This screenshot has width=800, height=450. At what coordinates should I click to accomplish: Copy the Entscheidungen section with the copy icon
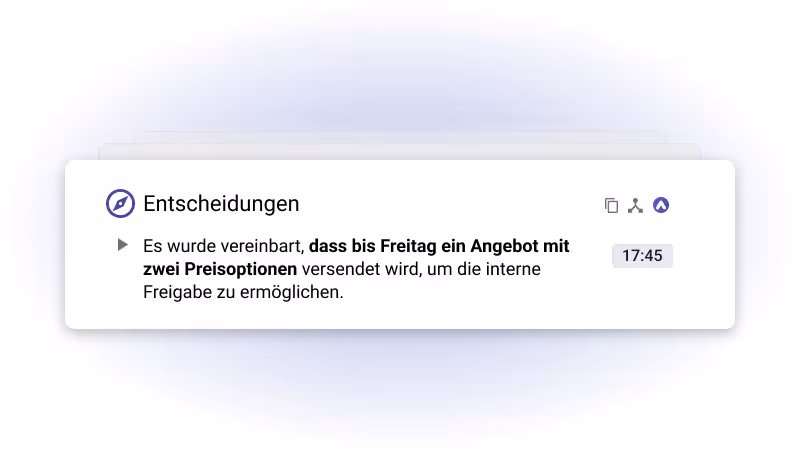point(611,206)
